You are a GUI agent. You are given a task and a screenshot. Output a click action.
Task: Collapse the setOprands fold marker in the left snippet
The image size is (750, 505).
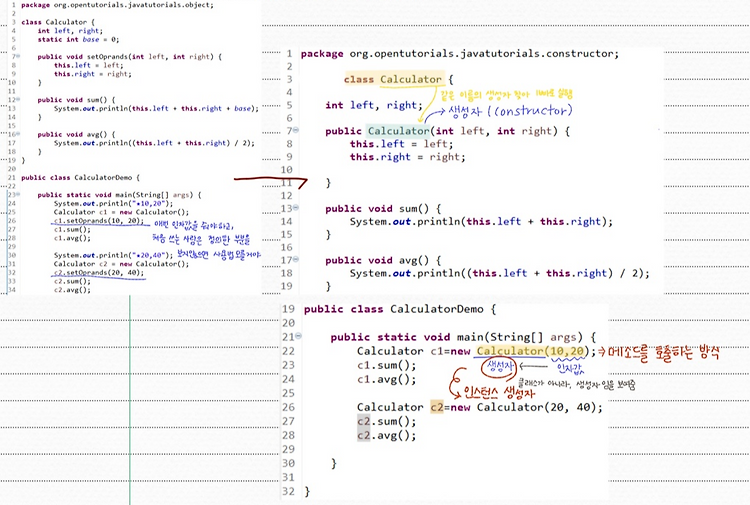(x=18, y=56)
